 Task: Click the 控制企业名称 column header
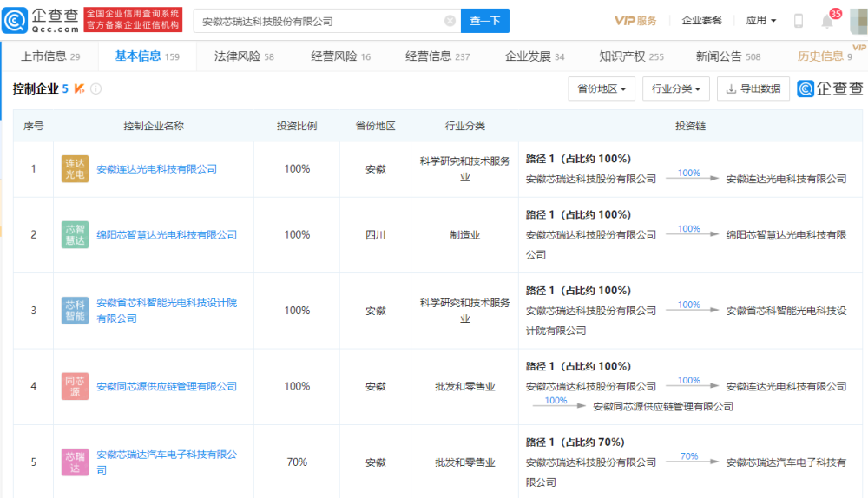tap(154, 126)
